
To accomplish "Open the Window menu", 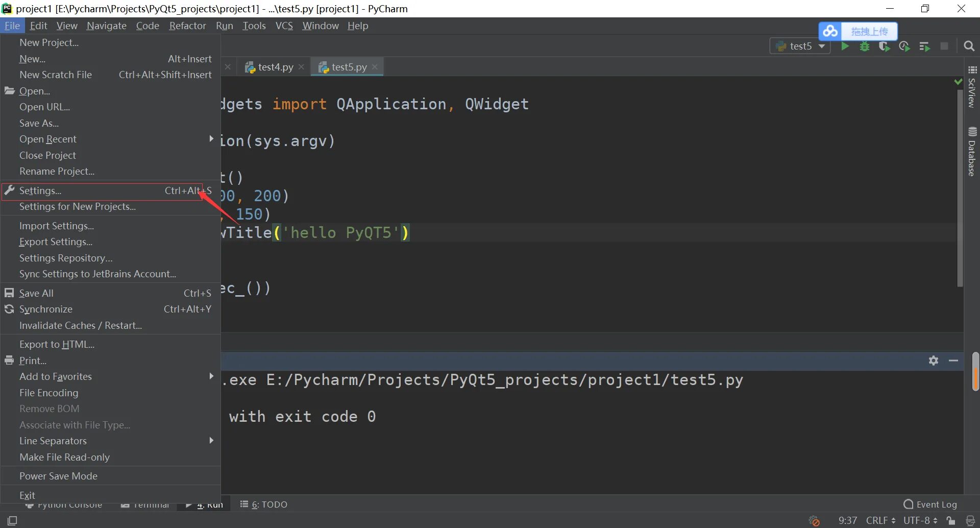I will 321,26.
